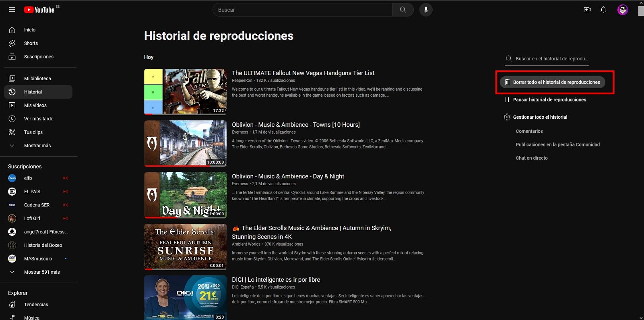This screenshot has height=320, width=644.
Task: Open Música in Explorar
Action: click(38, 318)
